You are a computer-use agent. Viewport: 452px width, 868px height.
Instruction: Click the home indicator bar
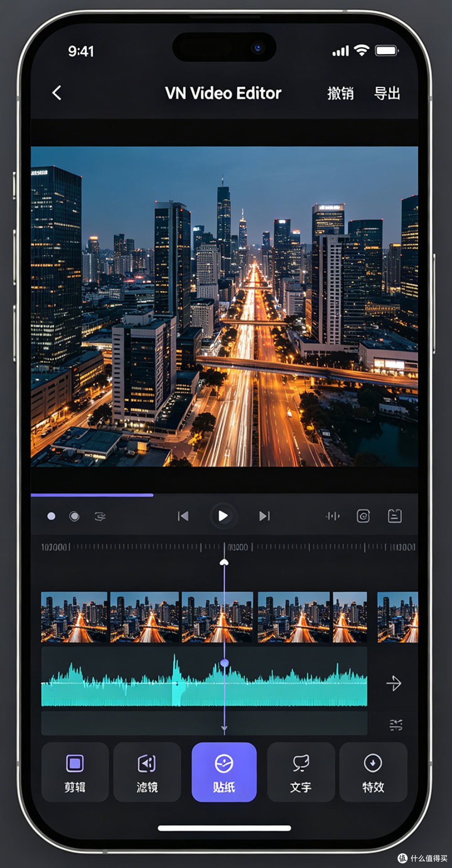[224, 828]
